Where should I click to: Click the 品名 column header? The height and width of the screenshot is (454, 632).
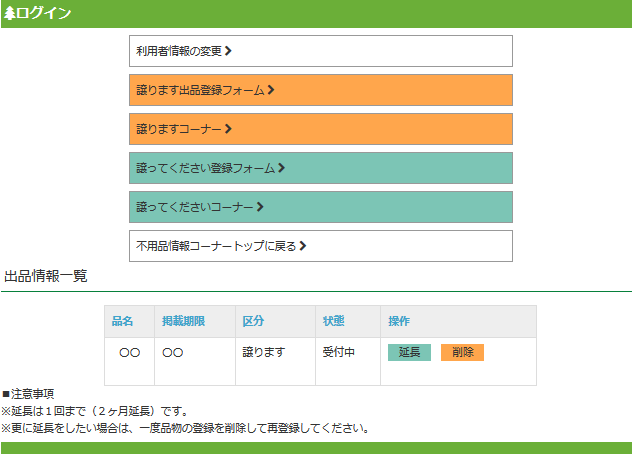point(122,321)
